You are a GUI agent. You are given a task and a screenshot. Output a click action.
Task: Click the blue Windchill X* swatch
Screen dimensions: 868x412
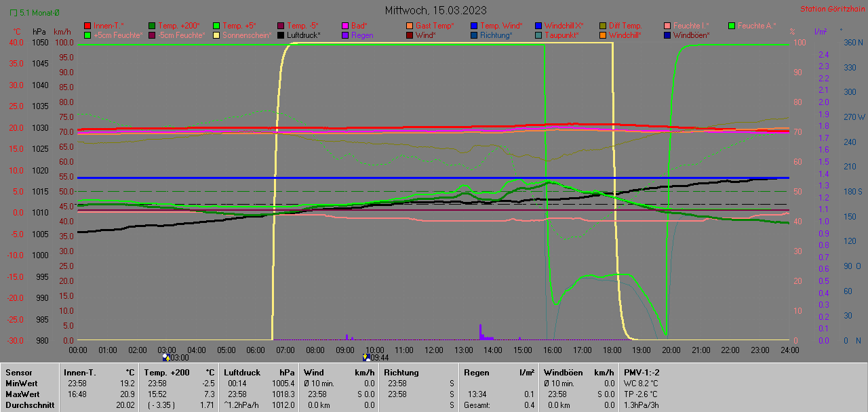tap(538, 26)
